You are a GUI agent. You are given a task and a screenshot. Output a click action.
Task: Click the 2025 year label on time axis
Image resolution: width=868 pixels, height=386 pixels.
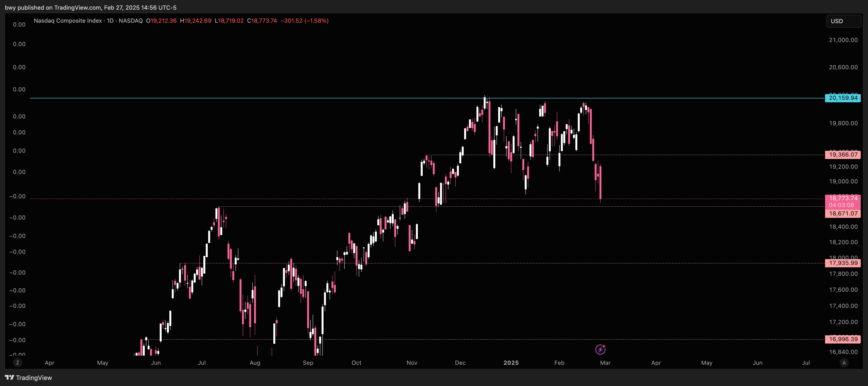511,363
